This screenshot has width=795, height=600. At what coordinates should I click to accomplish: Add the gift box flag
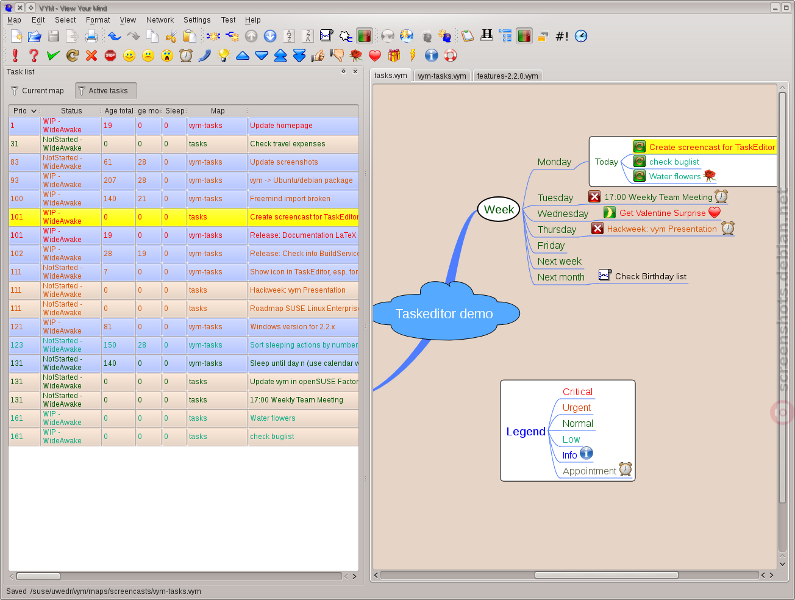click(x=394, y=55)
